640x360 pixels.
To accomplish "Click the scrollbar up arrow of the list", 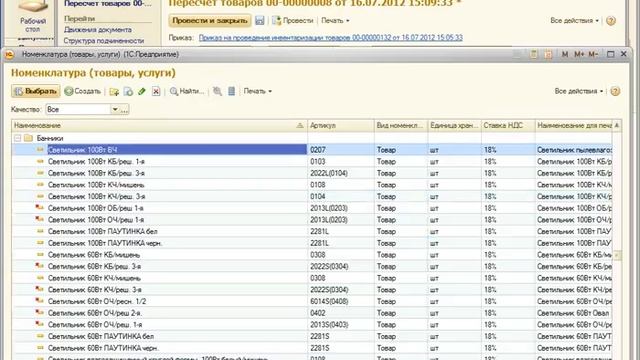I will point(617,125).
